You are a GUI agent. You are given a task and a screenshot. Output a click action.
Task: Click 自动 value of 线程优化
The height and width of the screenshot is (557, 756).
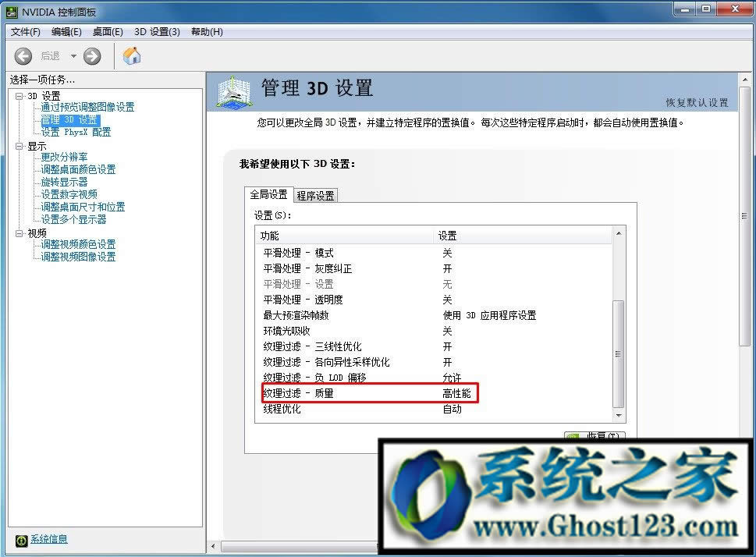[453, 409]
